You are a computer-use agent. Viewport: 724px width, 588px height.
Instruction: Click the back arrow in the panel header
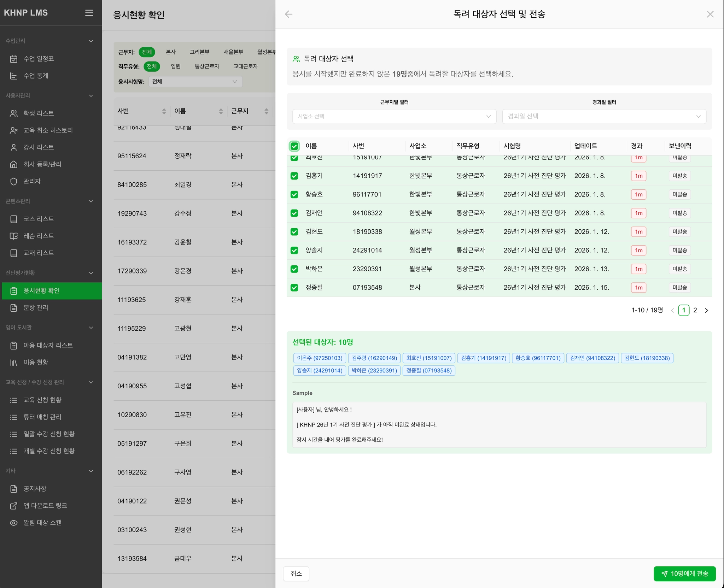[288, 14]
